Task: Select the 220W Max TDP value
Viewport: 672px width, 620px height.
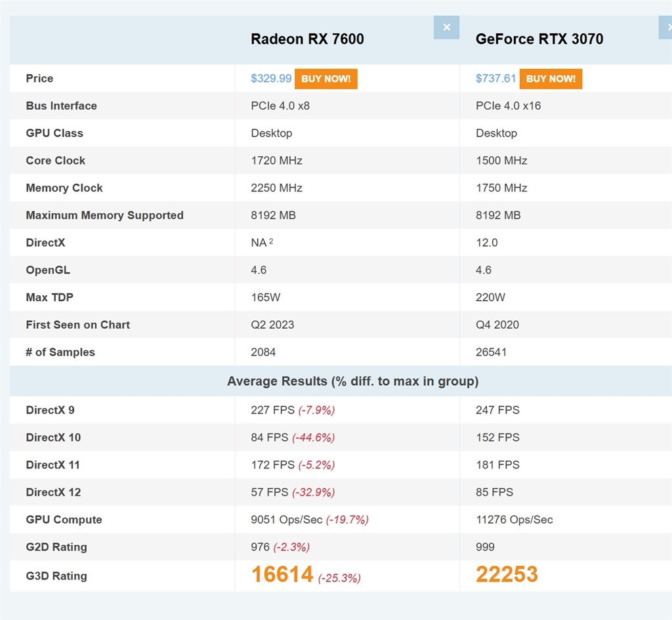Action: click(x=490, y=297)
